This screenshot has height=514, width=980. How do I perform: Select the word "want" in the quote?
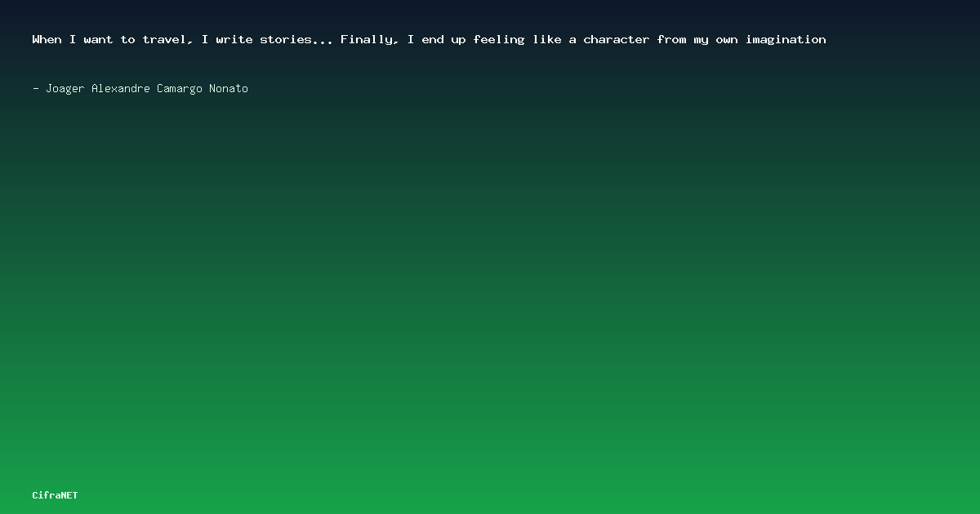click(99, 39)
